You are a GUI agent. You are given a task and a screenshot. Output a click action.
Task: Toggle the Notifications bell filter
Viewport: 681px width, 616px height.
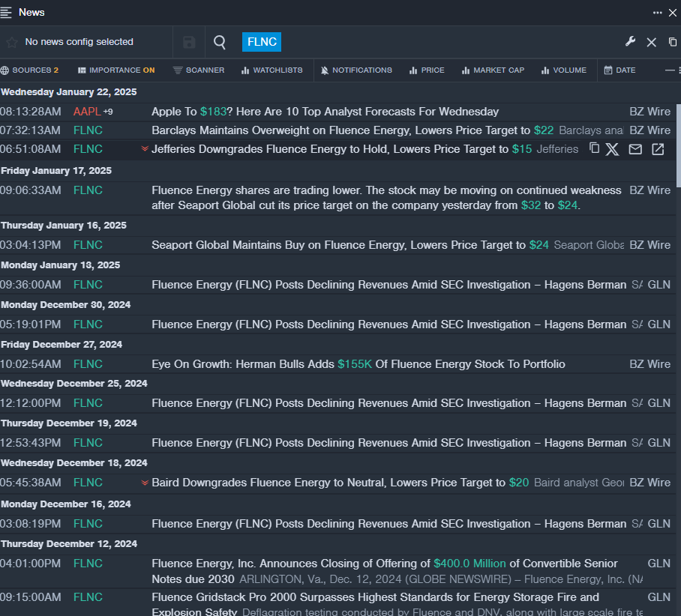pyautogui.click(x=355, y=70)
